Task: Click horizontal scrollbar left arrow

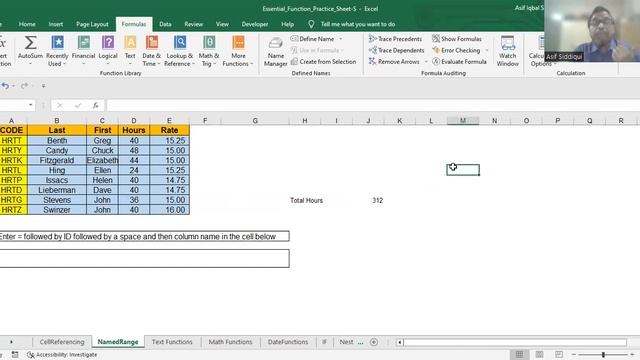Action: 400,342
